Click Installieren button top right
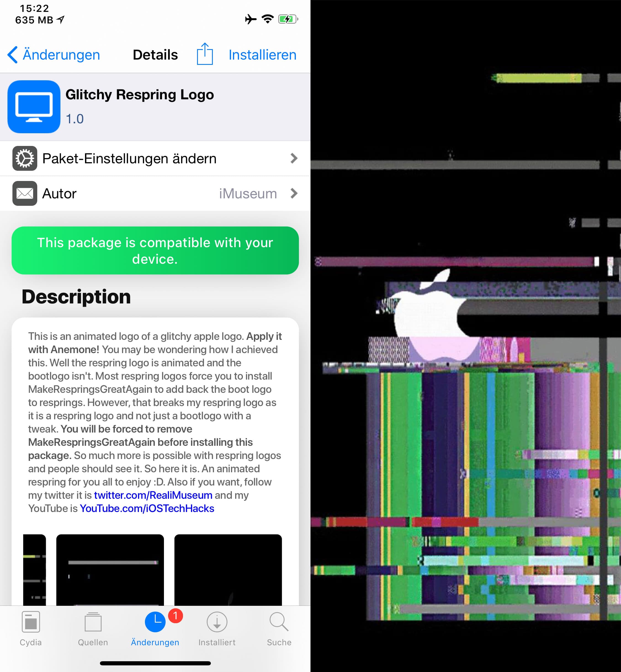Screen dimensions: 621x672 (x=263, y=54)
